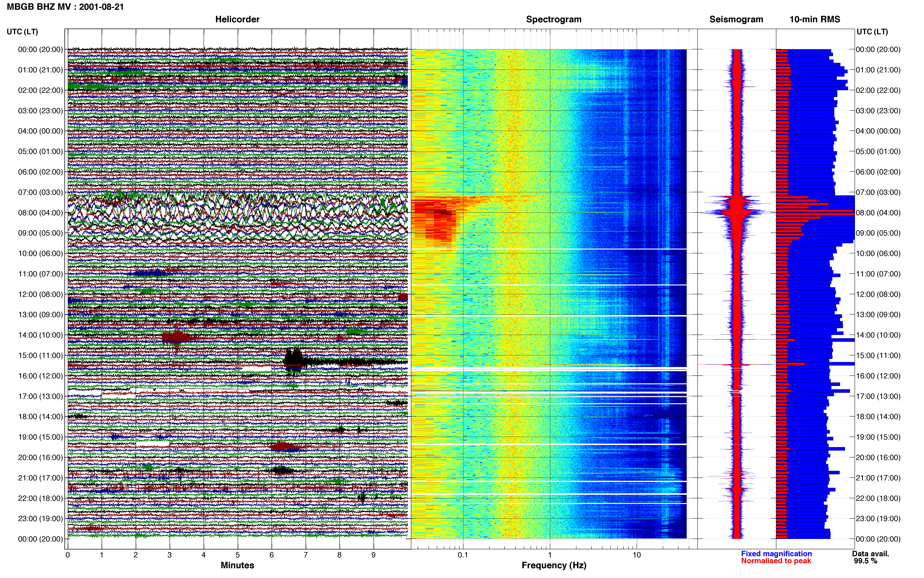This screenshot has height=578, width=924.
Task: Click the 0 tick on the Minutes axis
Action: pyautogui.click(x=68, y=555)
